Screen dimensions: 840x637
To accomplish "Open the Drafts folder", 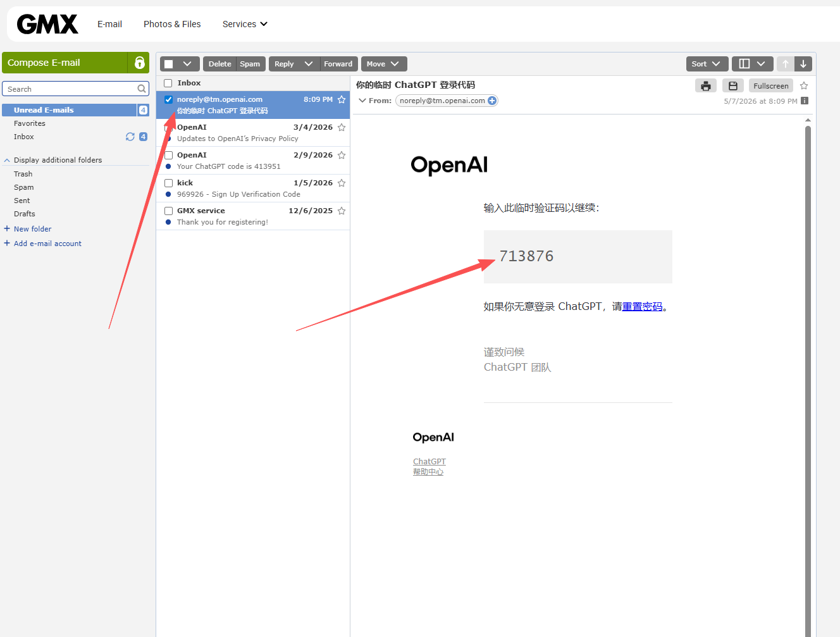I will (x=25, y=214).
